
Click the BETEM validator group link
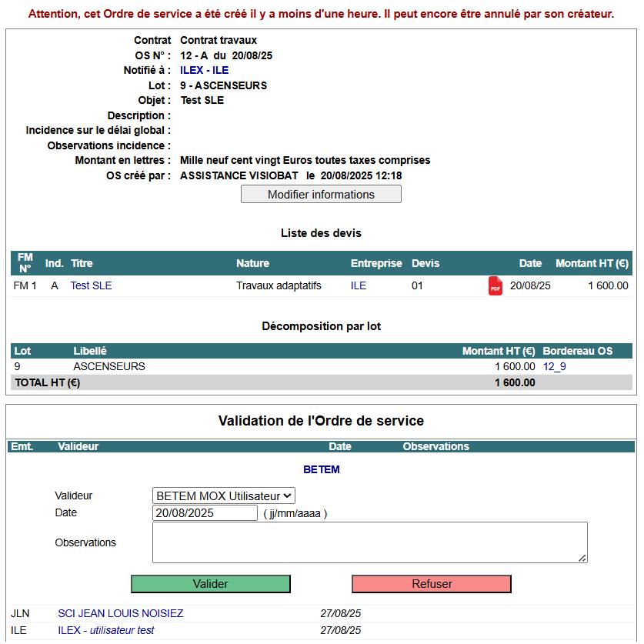pos(321,469)
